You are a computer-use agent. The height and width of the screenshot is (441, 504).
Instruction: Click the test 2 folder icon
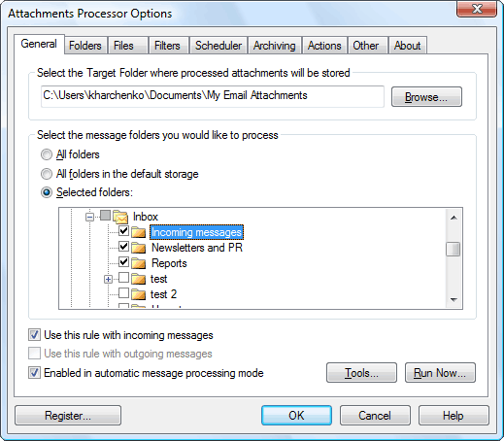[139, 294]
